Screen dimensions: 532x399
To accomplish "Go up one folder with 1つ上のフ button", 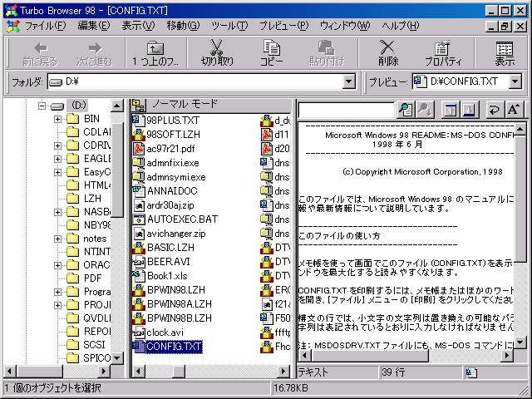I will (155, 53).
